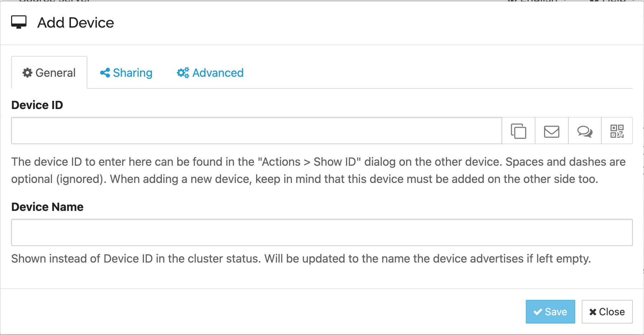Click the gear icon on the General tab
644x335 pixels.
(28, 73)
